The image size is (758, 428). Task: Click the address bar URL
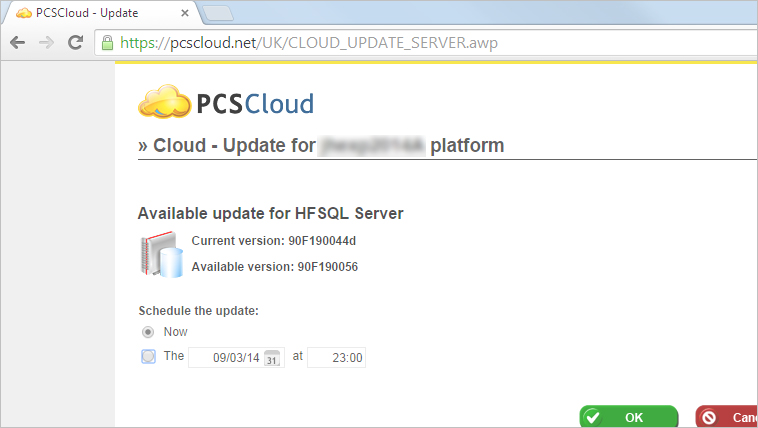click(x=309, y=43)
